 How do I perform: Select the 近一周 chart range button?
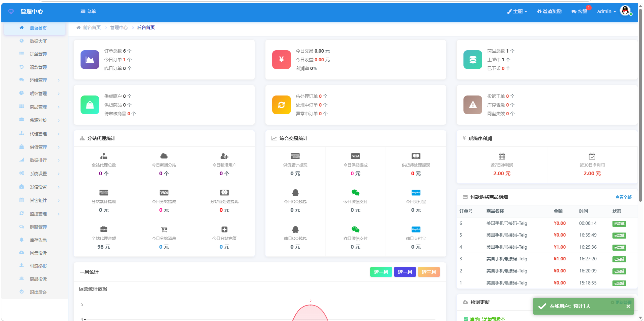pos(381,272)
